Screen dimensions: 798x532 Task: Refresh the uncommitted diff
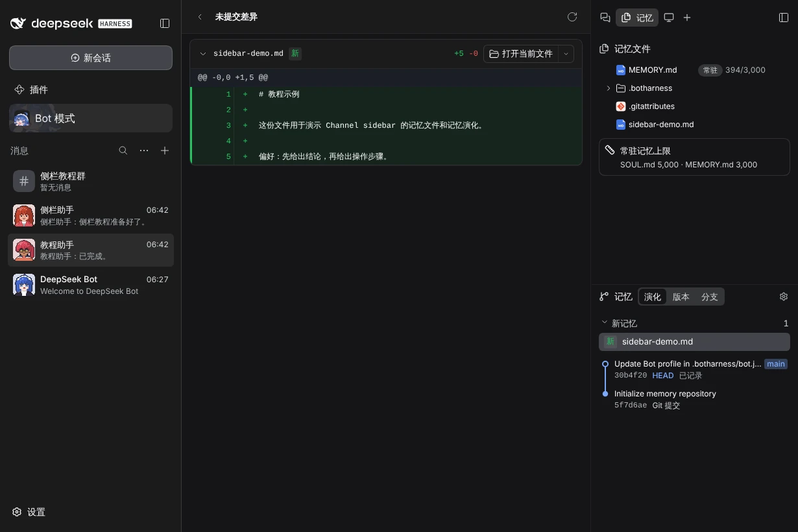[572, 17]
